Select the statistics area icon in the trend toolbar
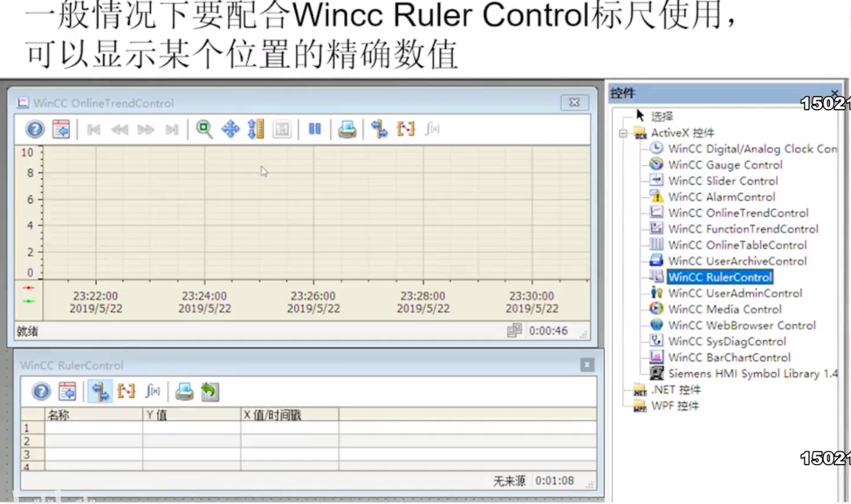The image size is (851, 504). [406, 129]
